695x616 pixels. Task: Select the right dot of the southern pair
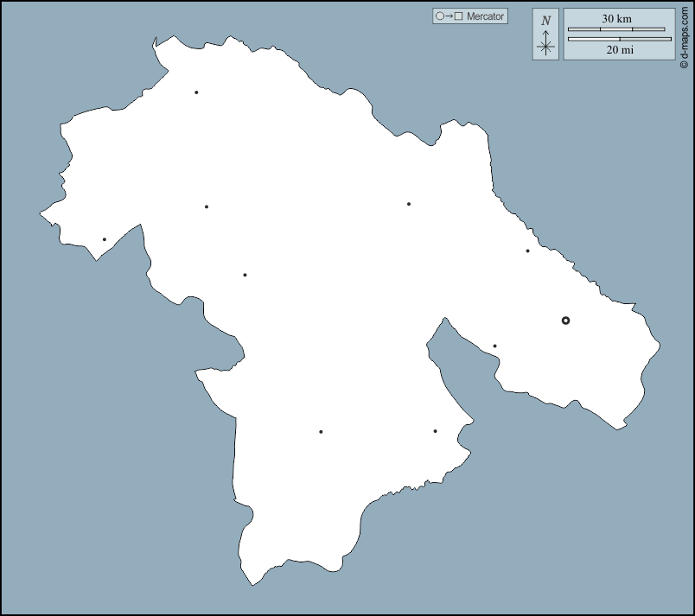435,431
